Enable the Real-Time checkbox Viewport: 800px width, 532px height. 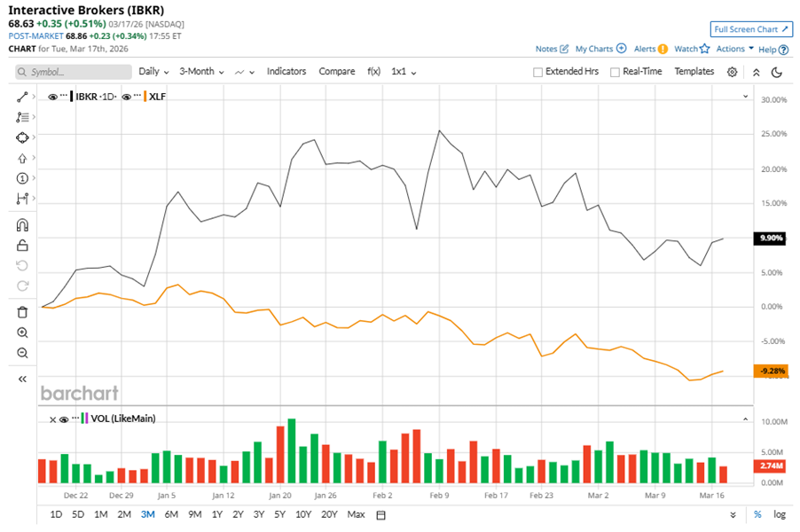[x=615, y=72]
